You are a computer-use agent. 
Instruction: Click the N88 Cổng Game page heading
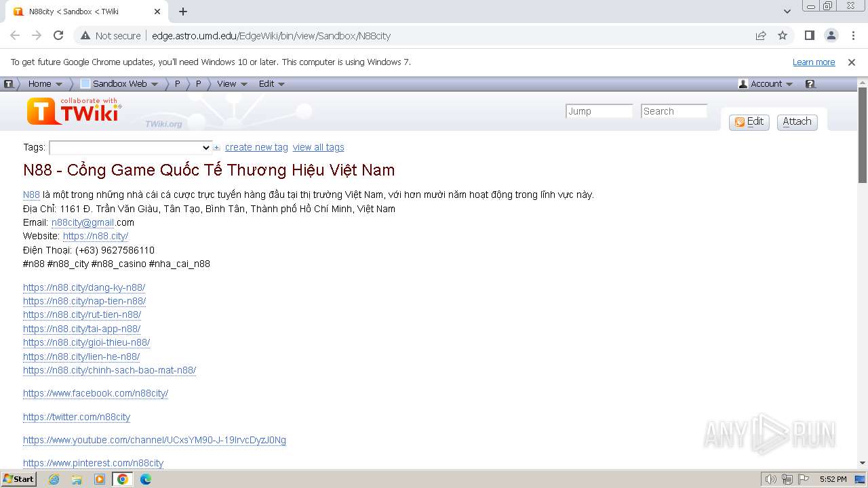(x=209, y=169)
